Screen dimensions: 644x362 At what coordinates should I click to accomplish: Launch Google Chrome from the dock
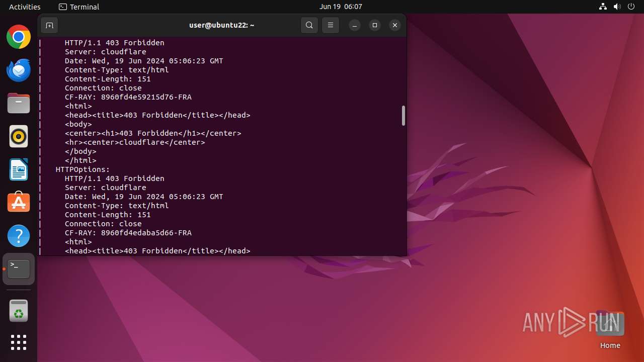tap(19, 37)
